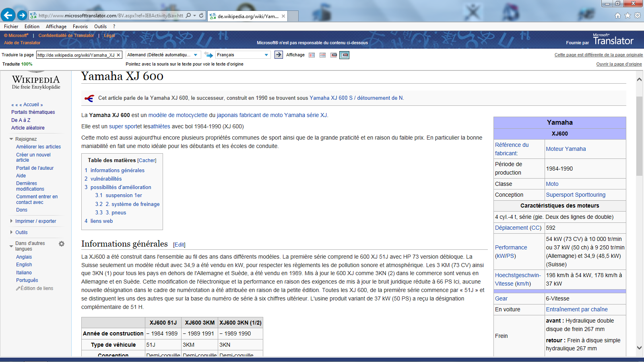Refresh the page with reload icon
Screen dimensions: 644x362
(201, 16)
